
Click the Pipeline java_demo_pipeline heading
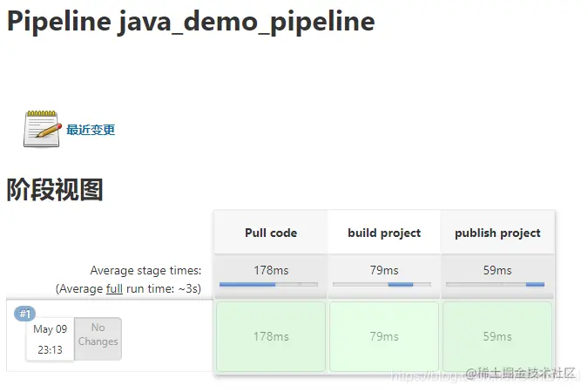pyautogui.click(x=191, y=22)
